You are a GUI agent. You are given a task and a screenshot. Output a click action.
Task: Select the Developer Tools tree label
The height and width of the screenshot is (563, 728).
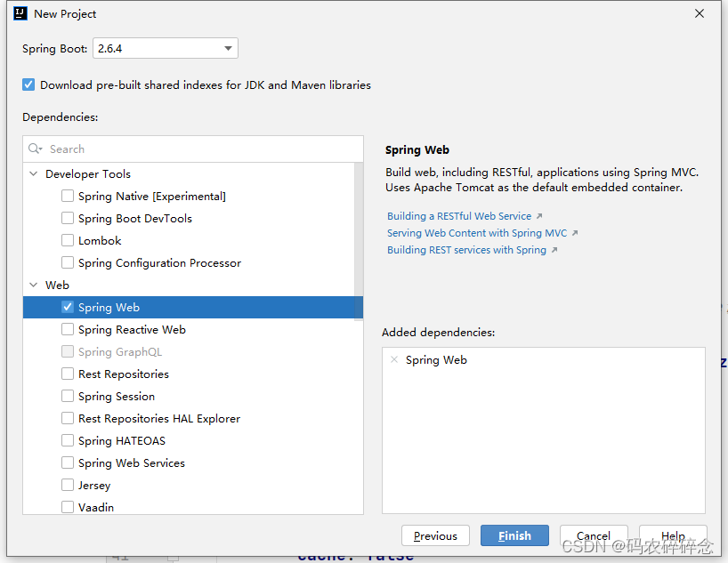[88, 174]
